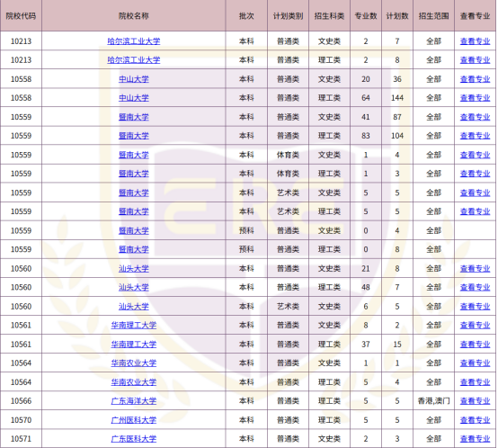Image resolution: width=498 pixels, height=448 pixels.
Task: Click 查看专业 for 广东海洋大学
Action: [x=476, y=401]
